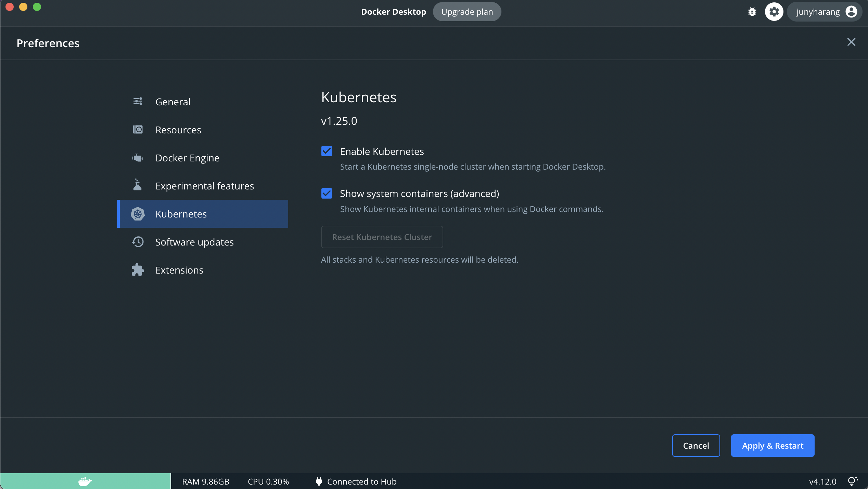
Task: Click the Experimental features flask icon
Action: [x=138, y=185]
